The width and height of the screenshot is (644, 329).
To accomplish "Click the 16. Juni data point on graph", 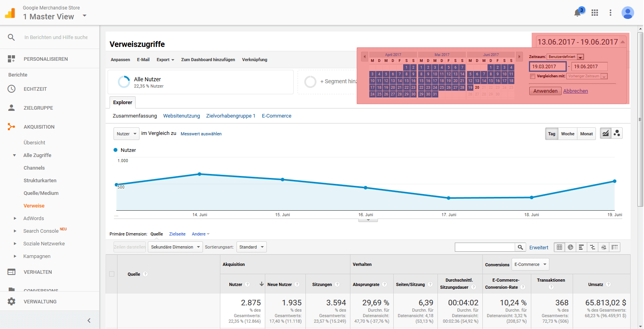I will (x=365, y=188).
